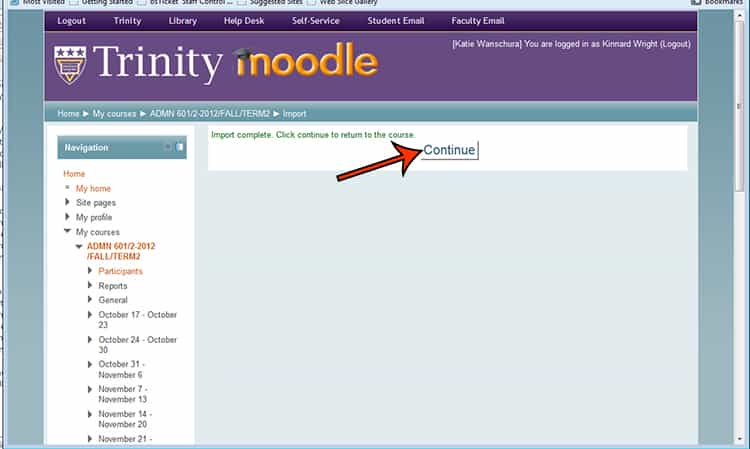750x449 pixels.
Task: Open the Library top menu item
Action: [x=183, y=21]
